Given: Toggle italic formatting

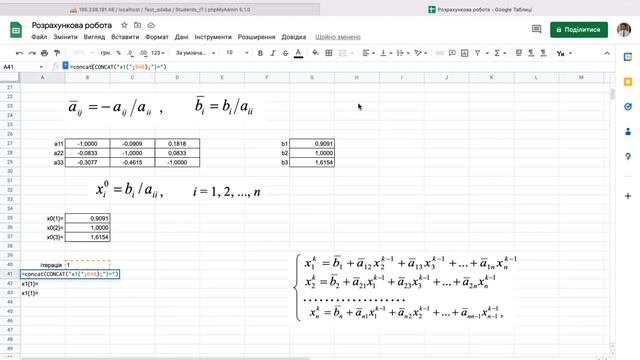Looking at the screenshot, I should pos(273,53).
